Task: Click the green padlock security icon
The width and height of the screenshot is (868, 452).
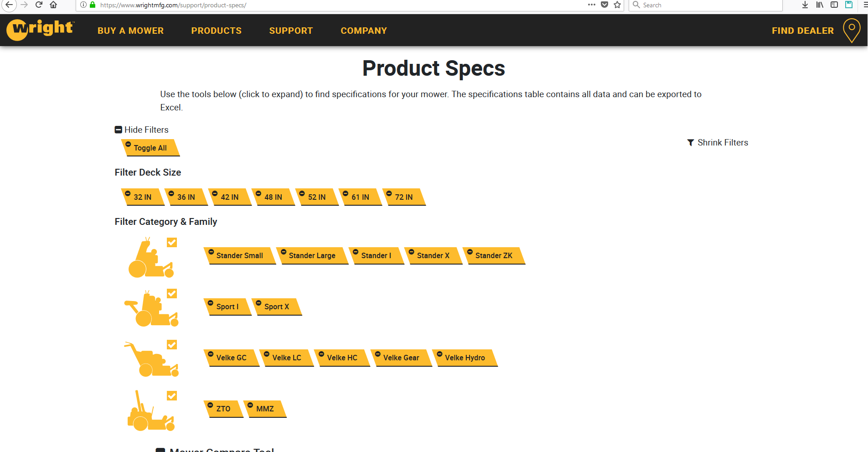Action: 93,5
